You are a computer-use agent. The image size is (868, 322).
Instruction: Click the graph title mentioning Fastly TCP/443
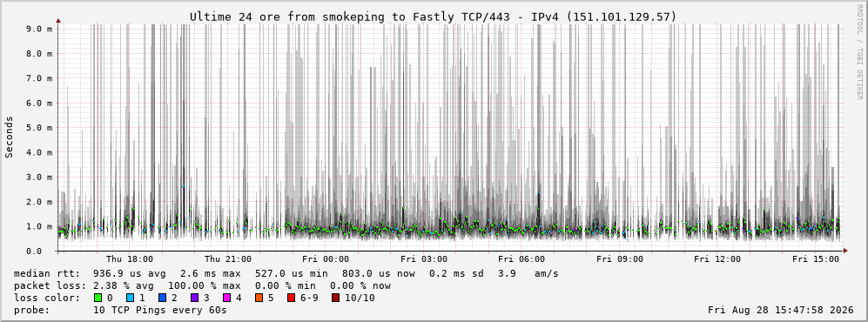point(433,17)
